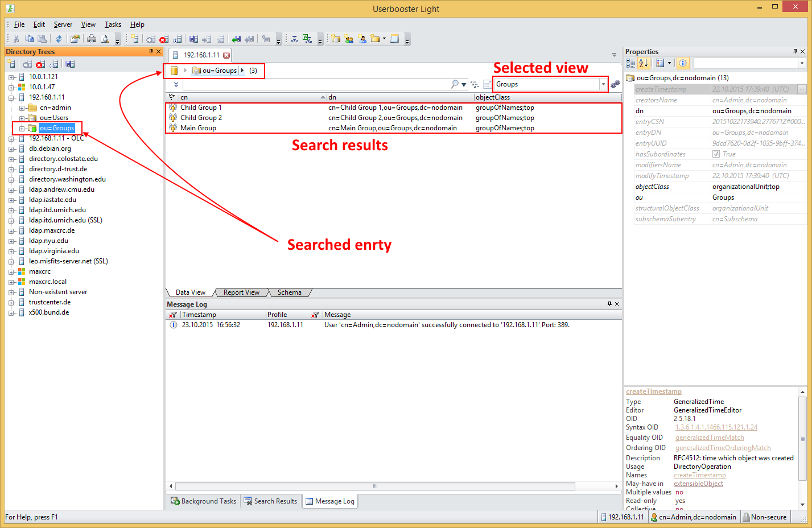Open the extensibleObject link
The image size is (812, 528).
tap(699, 484)
